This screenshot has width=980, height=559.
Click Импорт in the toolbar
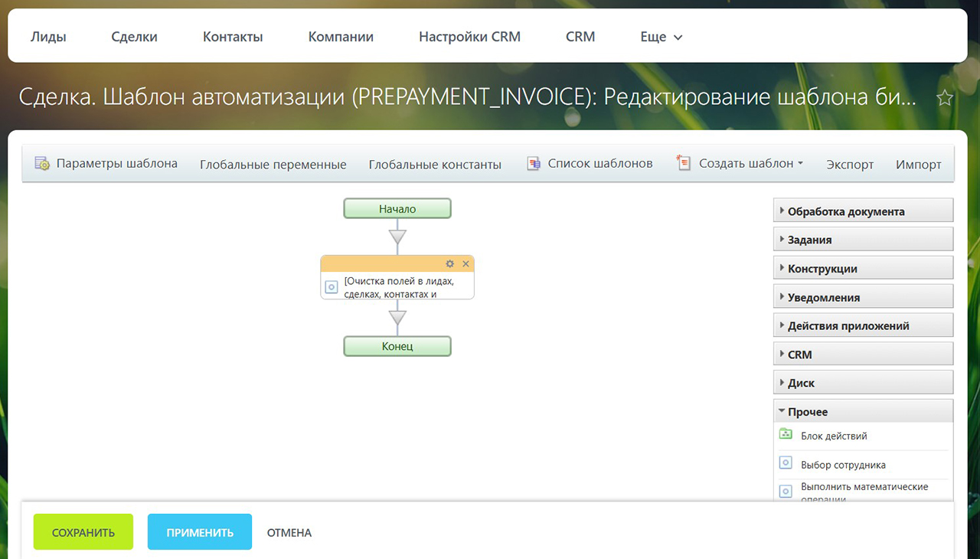[x=919, y=164]
